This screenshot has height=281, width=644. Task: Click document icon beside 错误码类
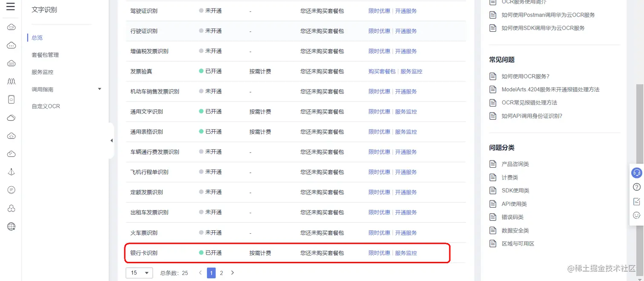tap(493, 217)
